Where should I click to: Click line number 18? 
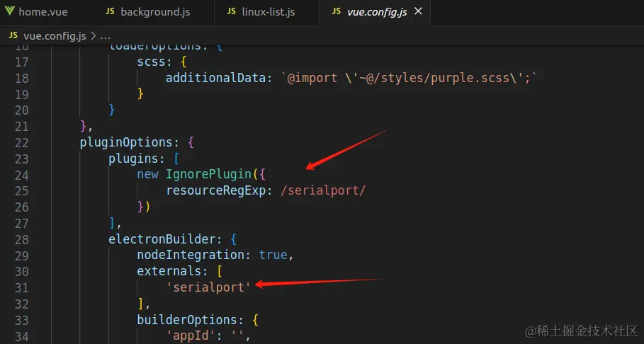(x=21, y=78)
